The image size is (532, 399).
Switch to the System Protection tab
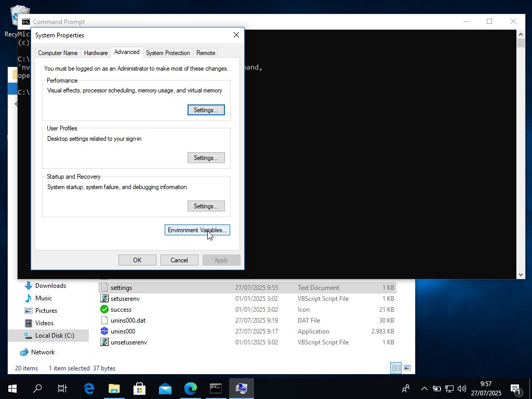click(x=168, y=52)
